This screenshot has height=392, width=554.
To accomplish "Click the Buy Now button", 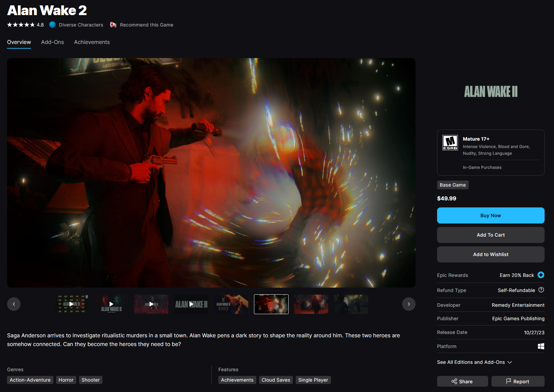I will [491, 215].
